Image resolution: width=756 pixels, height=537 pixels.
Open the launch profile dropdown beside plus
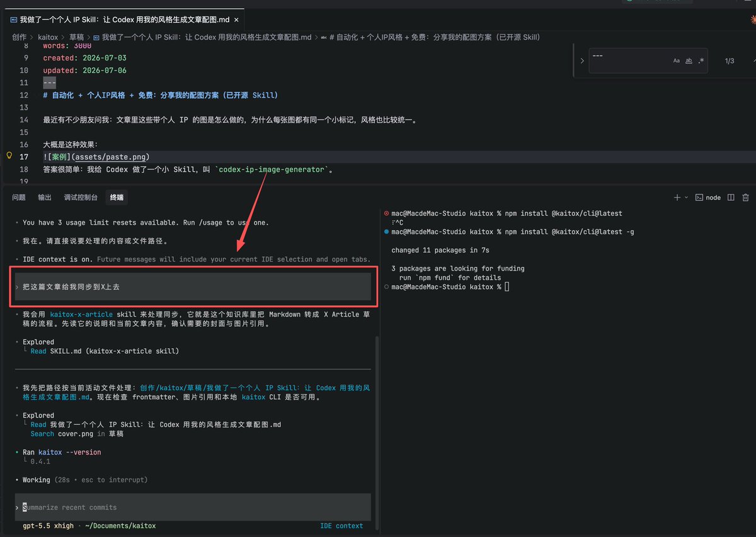point(686,198)
